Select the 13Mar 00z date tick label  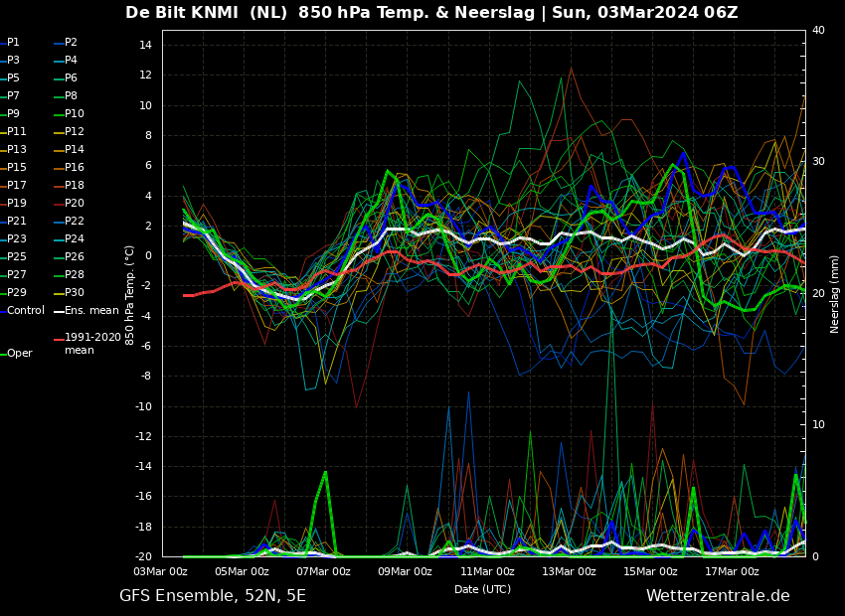point(569,571)
